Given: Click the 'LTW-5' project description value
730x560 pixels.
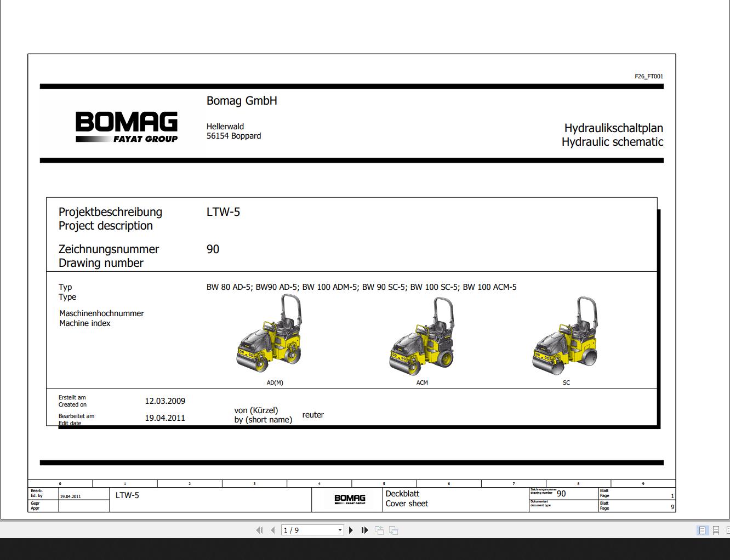Looking at the screenshot, I should [223, 212].
